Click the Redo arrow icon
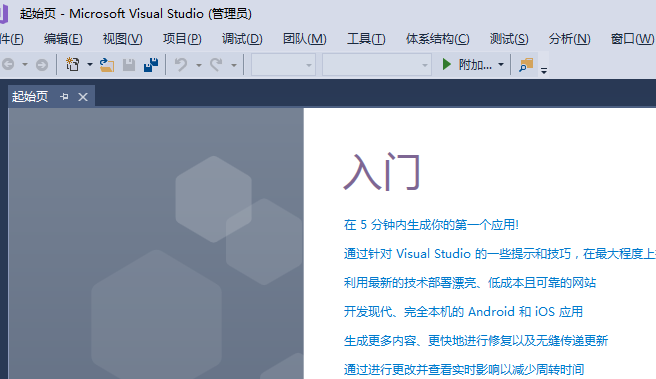656x379 pixels. [216, 65]
